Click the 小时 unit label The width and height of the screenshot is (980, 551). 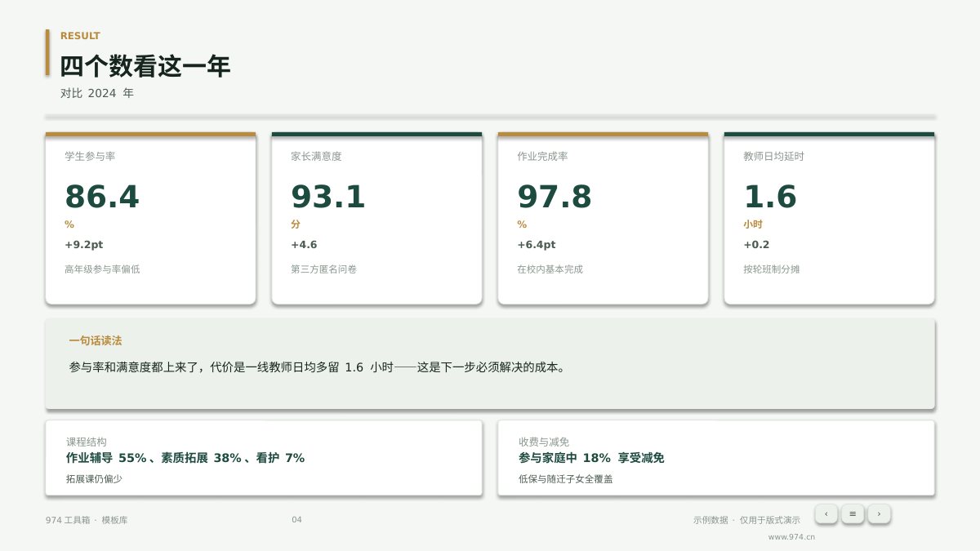753,224
